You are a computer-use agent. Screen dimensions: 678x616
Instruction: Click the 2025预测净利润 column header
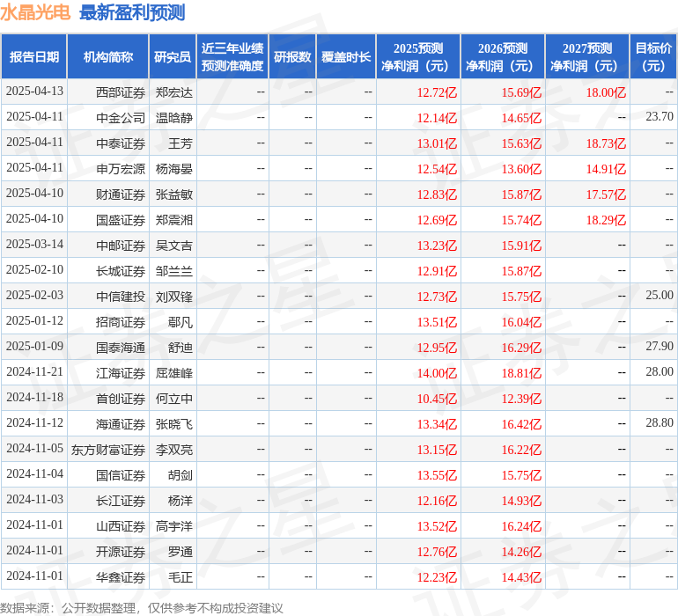418,57
